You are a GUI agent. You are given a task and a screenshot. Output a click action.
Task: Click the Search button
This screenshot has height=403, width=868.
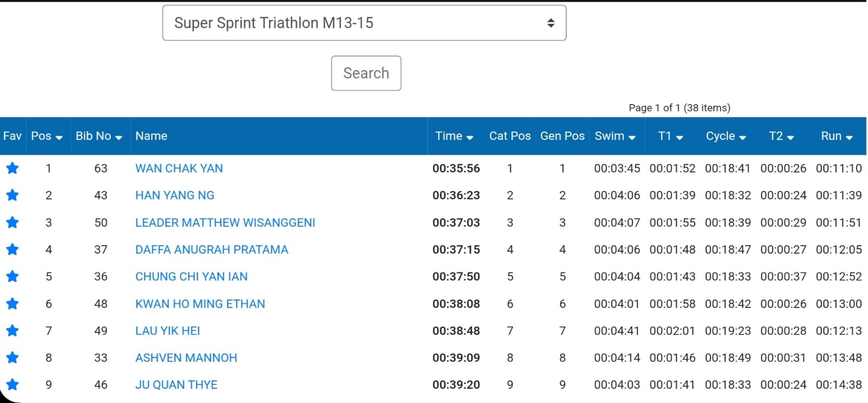point(366,73)
